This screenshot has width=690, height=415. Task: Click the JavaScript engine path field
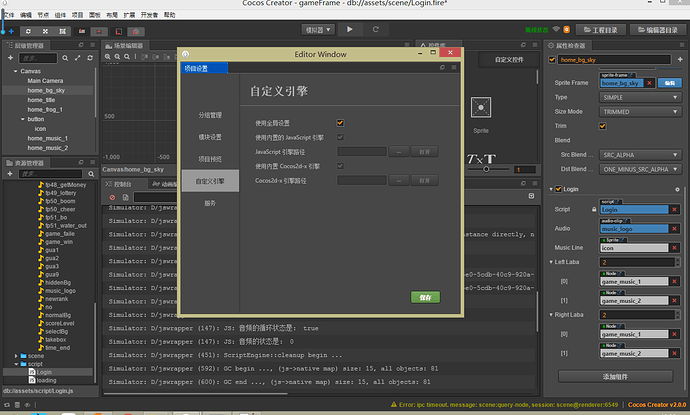click(362, 152)
